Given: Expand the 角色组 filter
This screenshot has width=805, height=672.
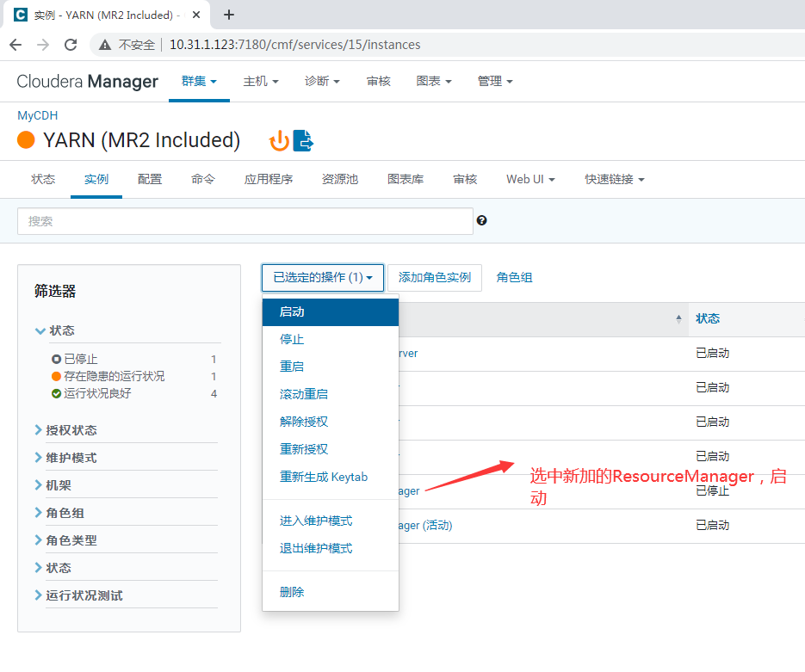Looking at the screenshot, I should 59,513.
